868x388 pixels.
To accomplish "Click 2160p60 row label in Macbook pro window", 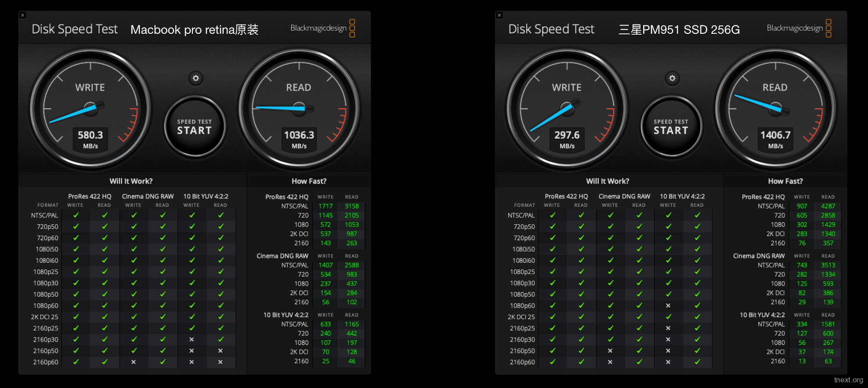I will tap(46, 362).
